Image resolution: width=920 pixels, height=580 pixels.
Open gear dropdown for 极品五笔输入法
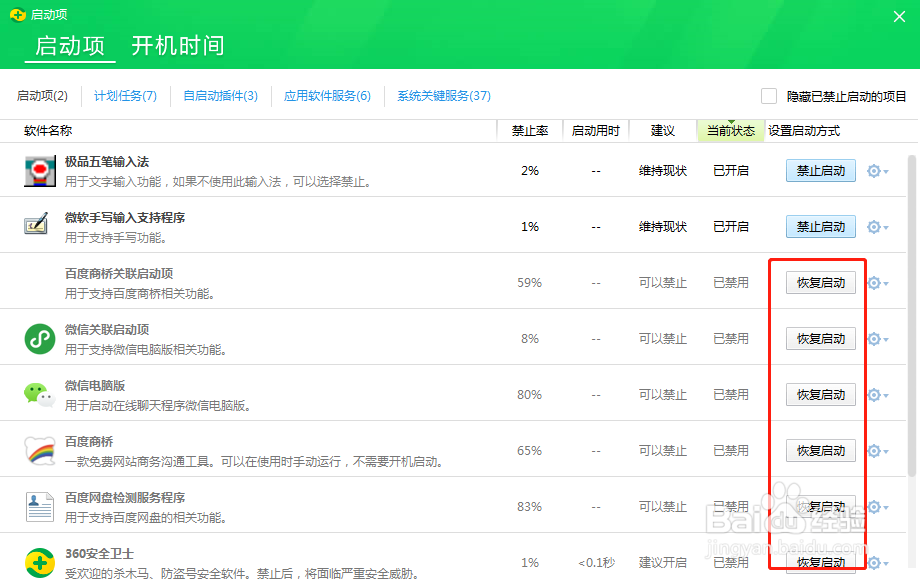tap(878, 171)
